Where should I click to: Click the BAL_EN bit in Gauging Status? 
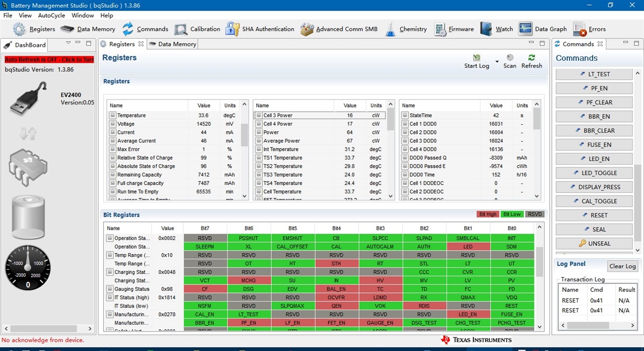337,289
